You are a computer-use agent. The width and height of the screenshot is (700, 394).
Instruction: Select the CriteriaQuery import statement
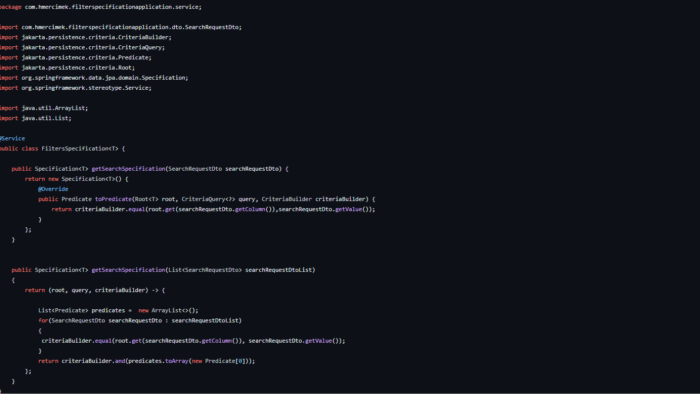pyautogui.click(x=82, y=47)
